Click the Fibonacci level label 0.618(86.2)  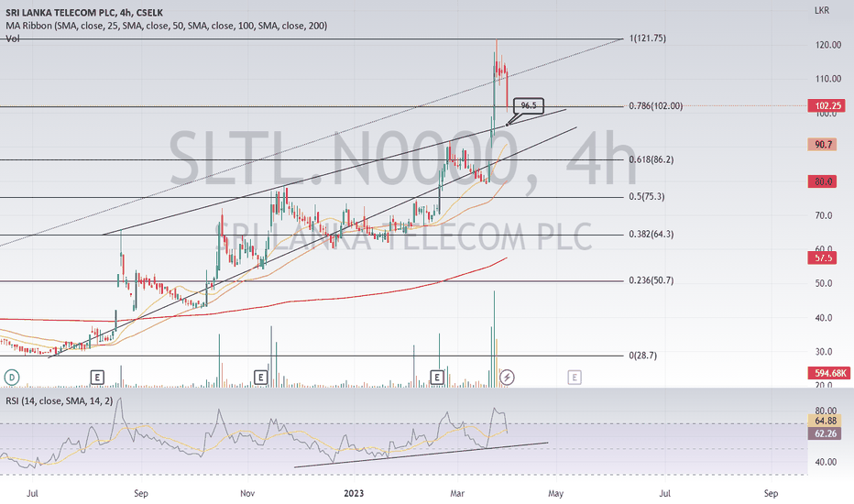(x=651, y=159)
